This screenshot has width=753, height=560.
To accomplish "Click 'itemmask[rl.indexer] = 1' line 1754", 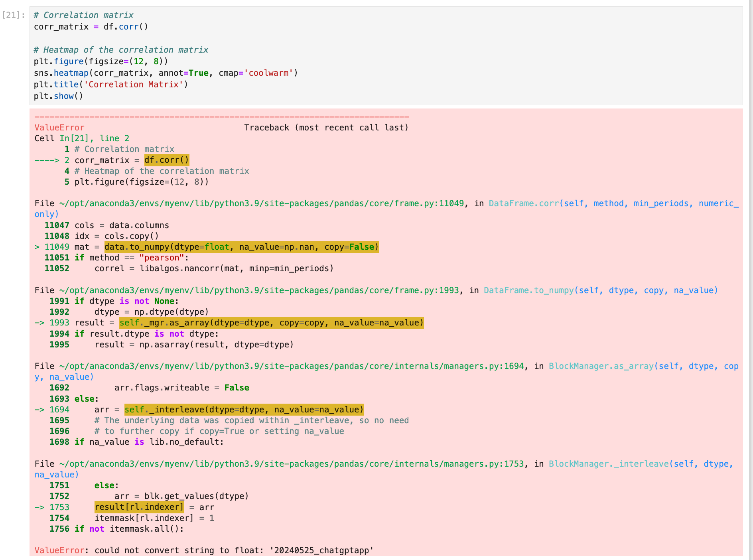I will (132, 518).
